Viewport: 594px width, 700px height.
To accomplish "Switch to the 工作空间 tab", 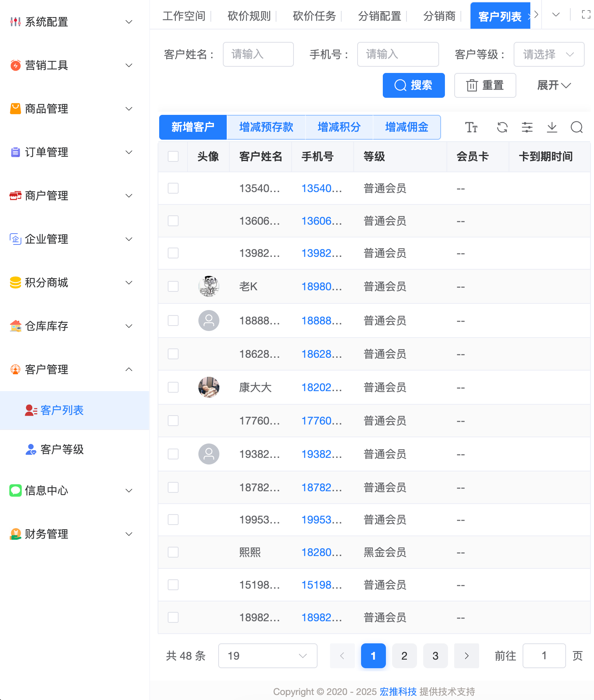I will tap(184, 16).
